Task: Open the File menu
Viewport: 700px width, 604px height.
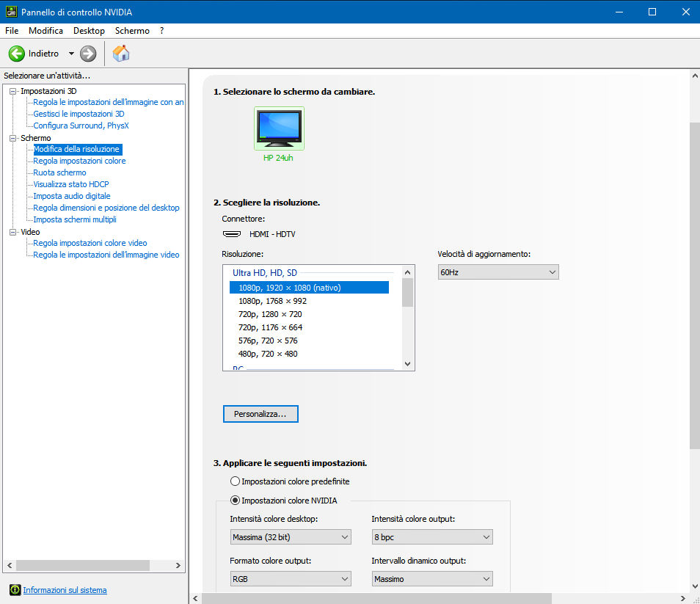Action: pyautogui.click(x=12, y=31)
